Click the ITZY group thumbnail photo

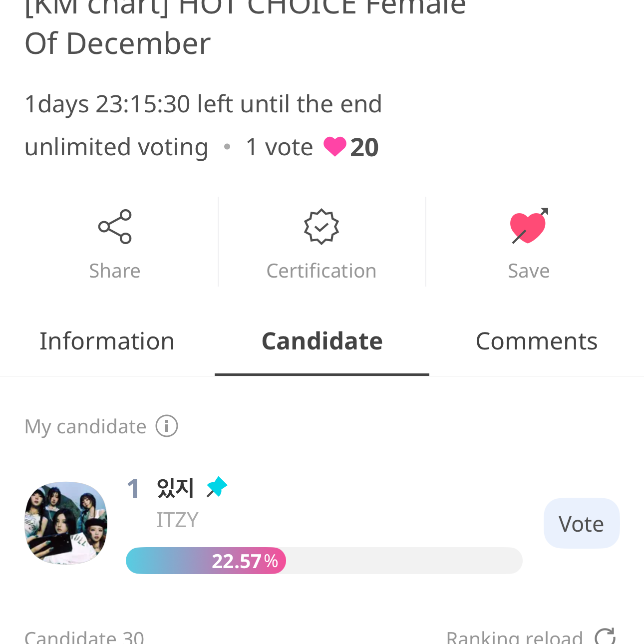pyautogui.click(x=66, y=523)
